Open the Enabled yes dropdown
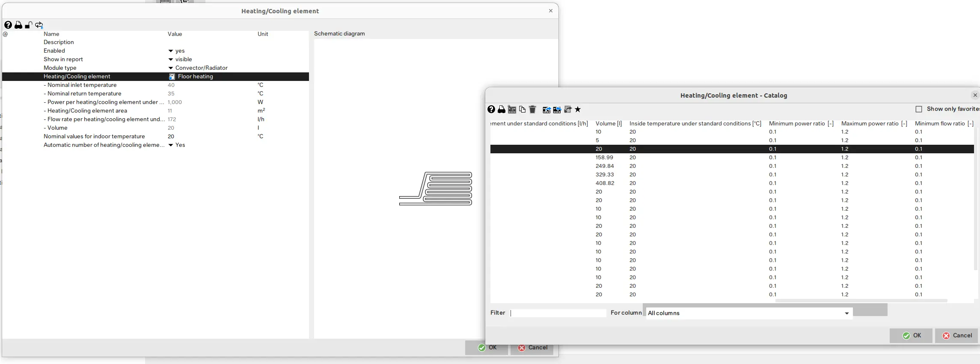The height and width of the screenshot is (364, 980). tap(171, 51)
